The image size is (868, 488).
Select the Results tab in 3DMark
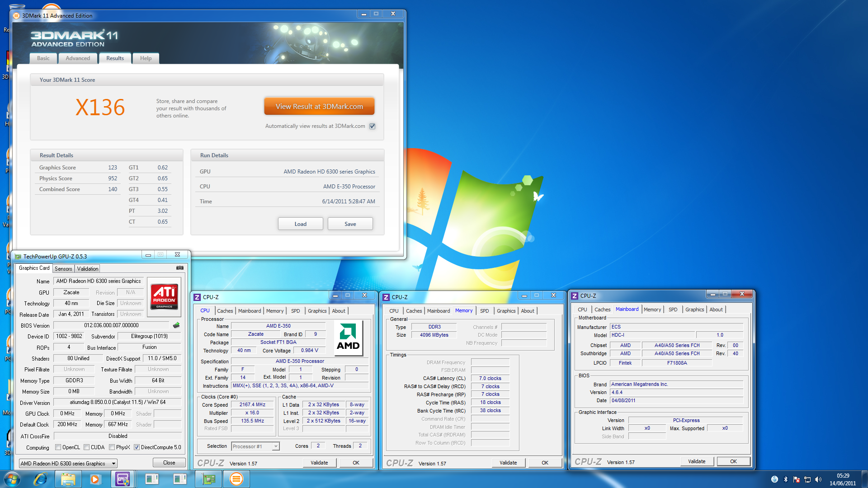[x=115, y=58]
